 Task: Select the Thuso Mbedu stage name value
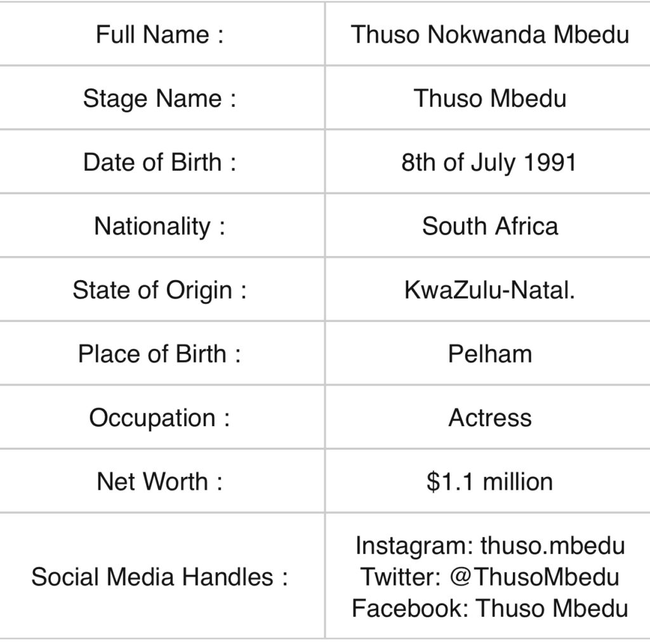(x=490, y=98)
